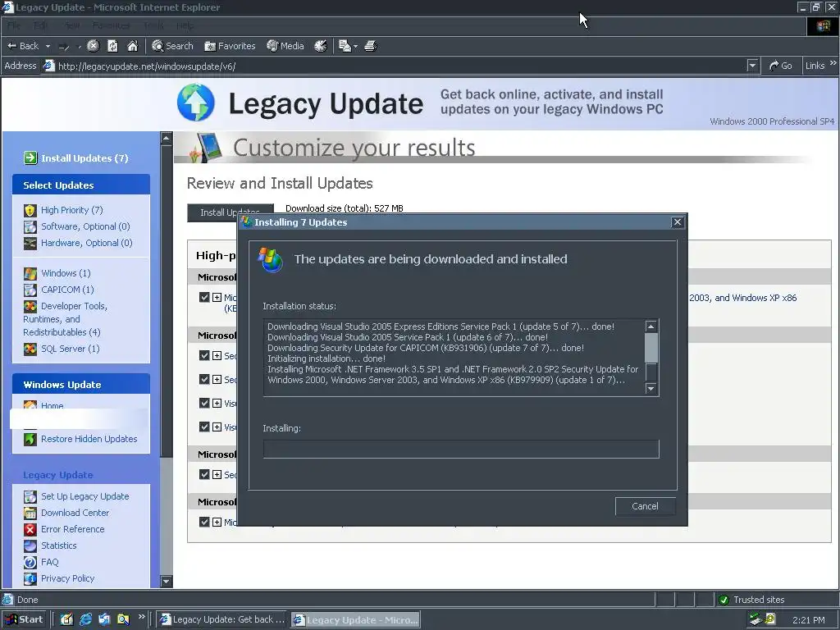The height and width of the screenshot is (630, 840).
Task: Select Hardware, Optional (0)
Action: (x=87, y=243)
